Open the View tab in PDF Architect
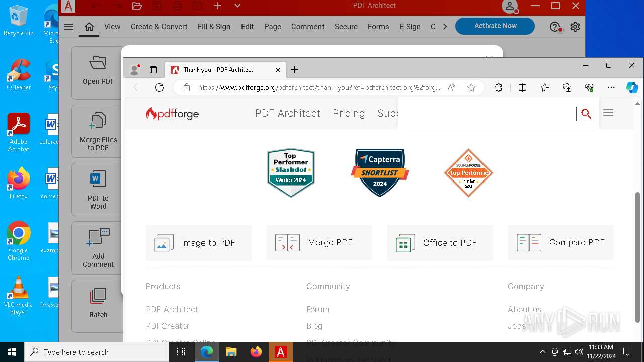This screenshot has width=644, height=362. [112, 27]
